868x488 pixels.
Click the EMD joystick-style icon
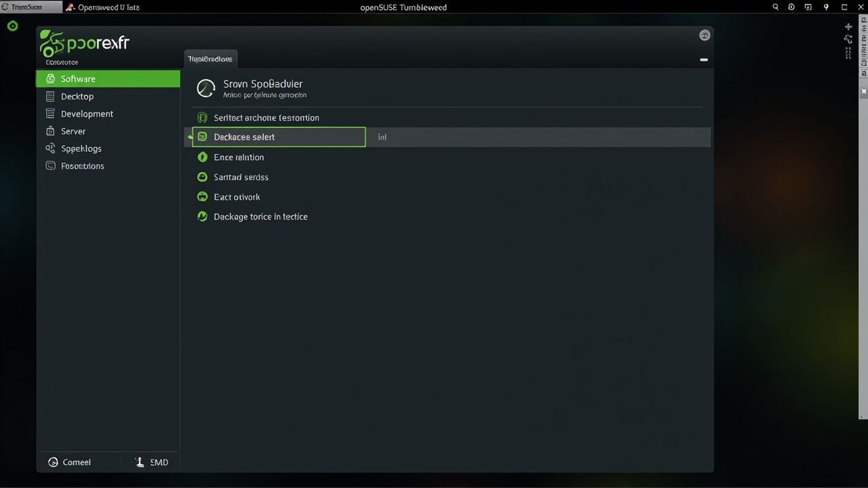[x=140, y=462]
